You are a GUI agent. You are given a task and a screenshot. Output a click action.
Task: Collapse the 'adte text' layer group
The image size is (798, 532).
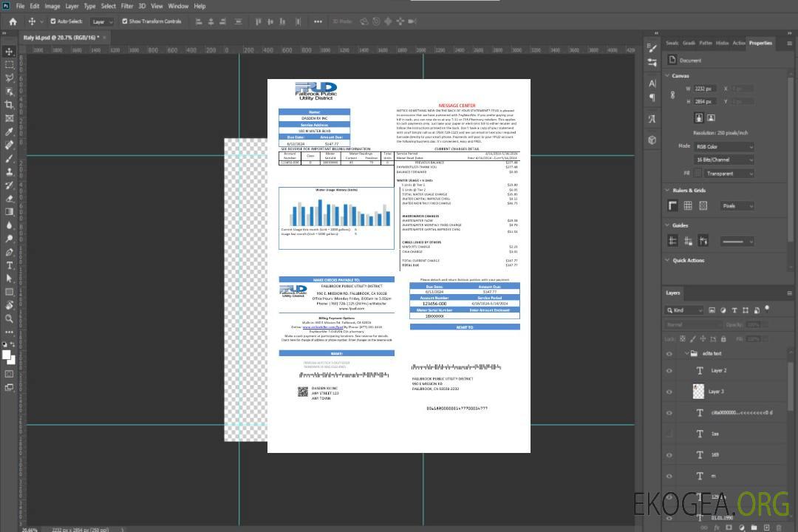click(x=686, y=353)
